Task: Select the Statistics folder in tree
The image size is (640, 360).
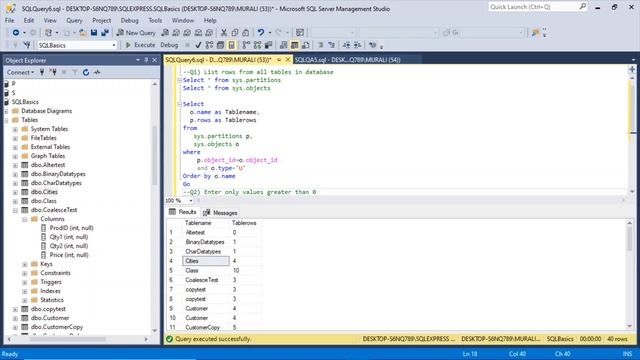Action: coord(51,300)
